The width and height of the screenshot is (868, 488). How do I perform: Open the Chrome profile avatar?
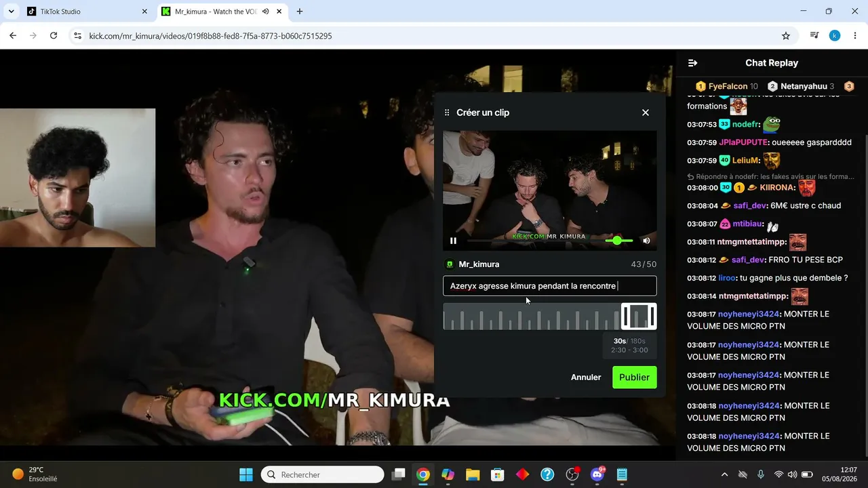(835, 36)
